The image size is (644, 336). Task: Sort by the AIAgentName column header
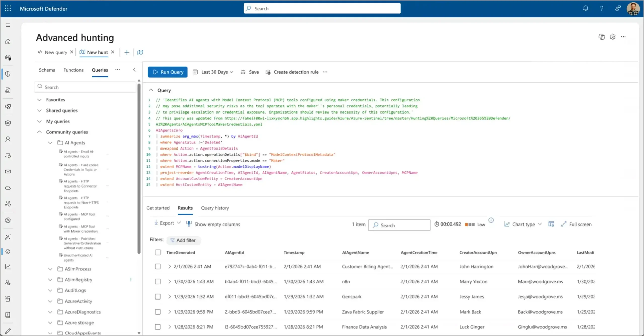(x=355, y=252)
